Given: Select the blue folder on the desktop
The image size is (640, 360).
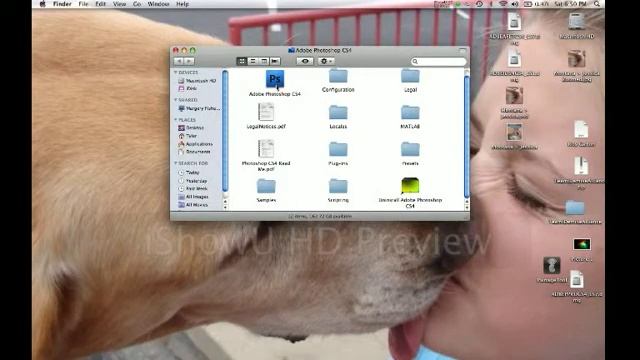Looking at the screenshot, I should coord(575,208).
